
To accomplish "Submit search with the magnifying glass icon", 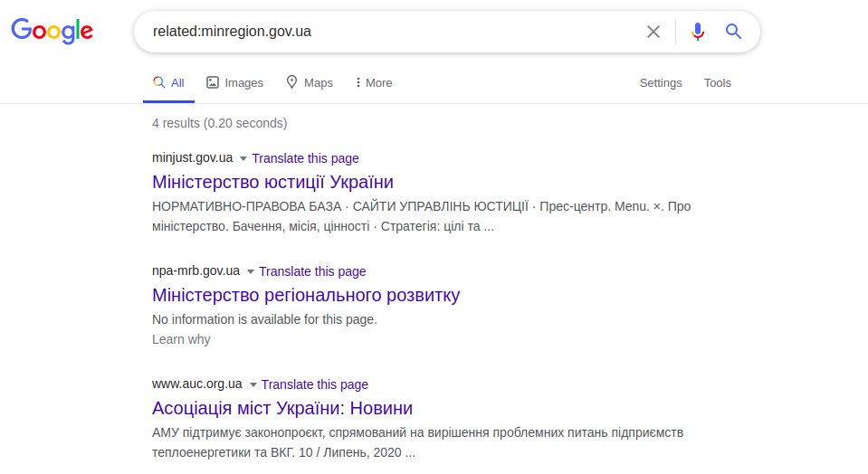I will click(733, 32).
